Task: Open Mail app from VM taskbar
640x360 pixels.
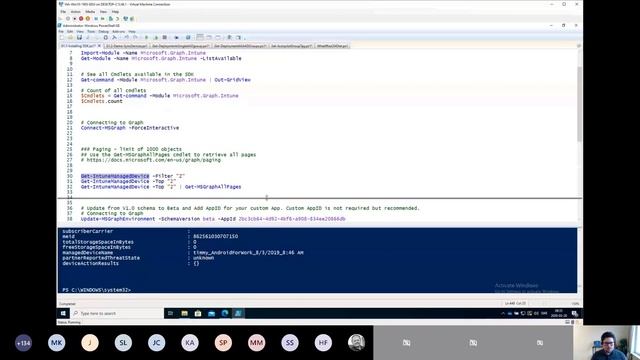Action: coord(211,313)
